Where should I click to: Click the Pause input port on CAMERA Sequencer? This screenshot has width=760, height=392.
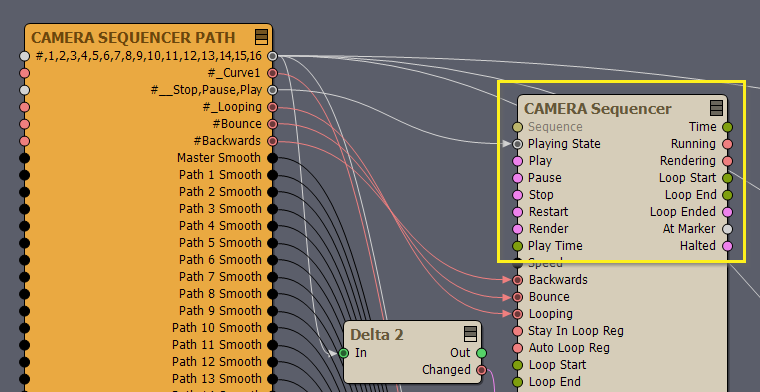[x=518, y=178]
